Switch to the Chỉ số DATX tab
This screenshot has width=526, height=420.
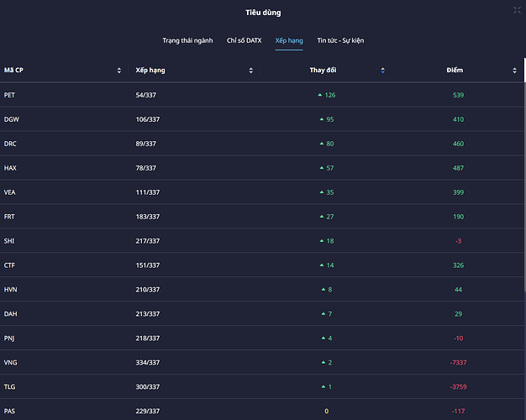(x=244, y=40)
